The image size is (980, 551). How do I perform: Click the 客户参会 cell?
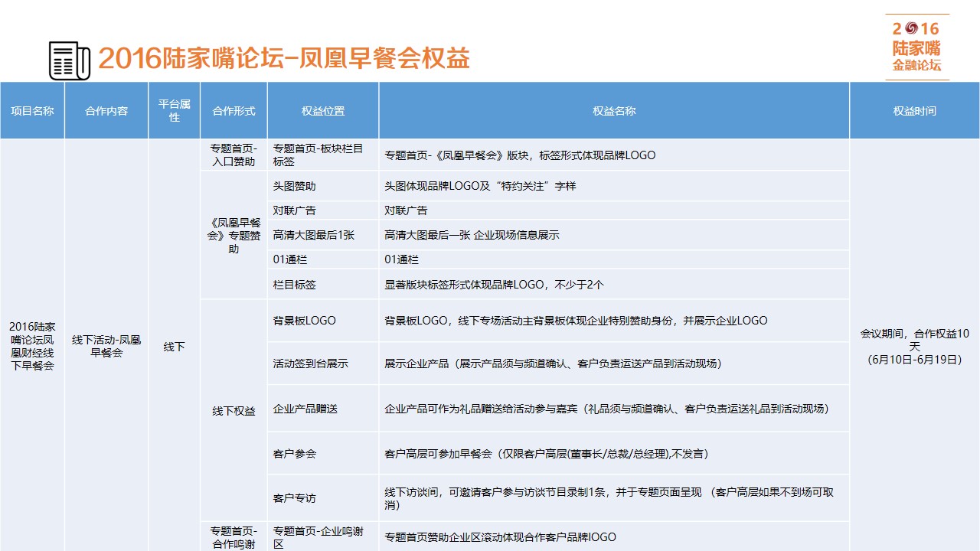coord(323,454)
